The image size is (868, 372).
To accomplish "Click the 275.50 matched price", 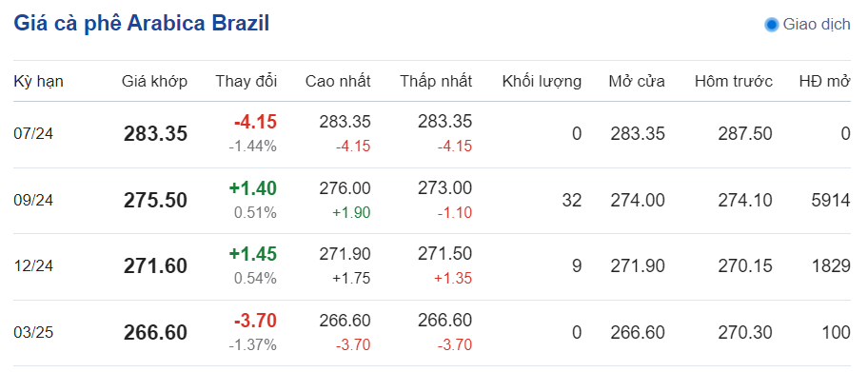I will 155,201.
